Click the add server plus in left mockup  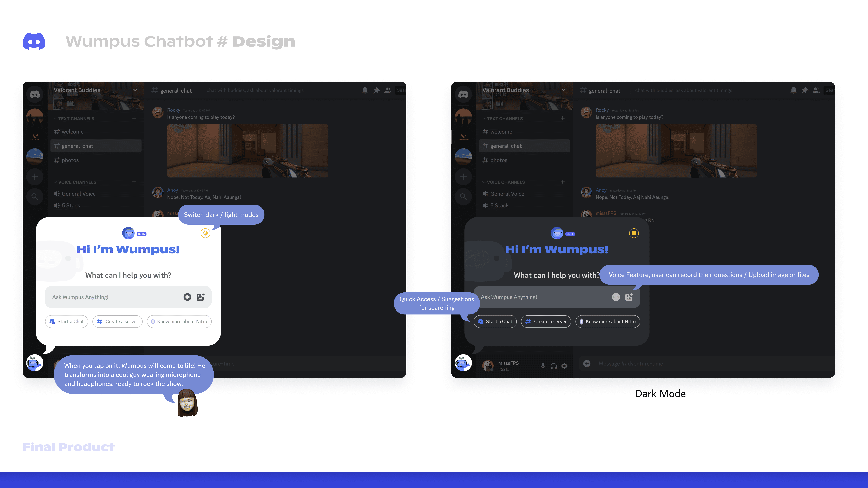[35, 177]
